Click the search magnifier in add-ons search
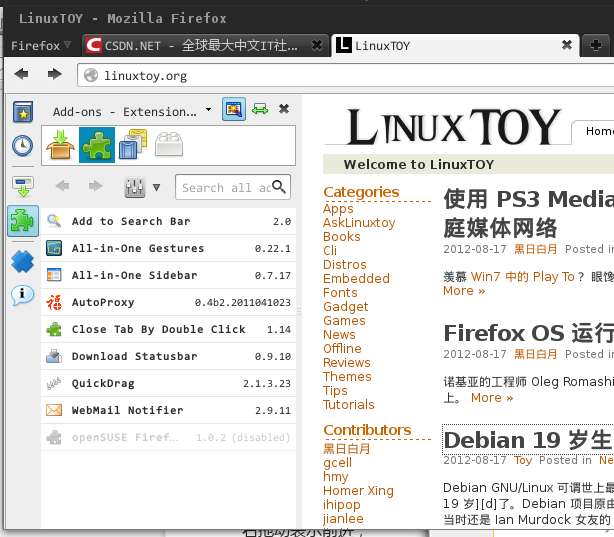The image size is (614, 537). coord(279,186)
